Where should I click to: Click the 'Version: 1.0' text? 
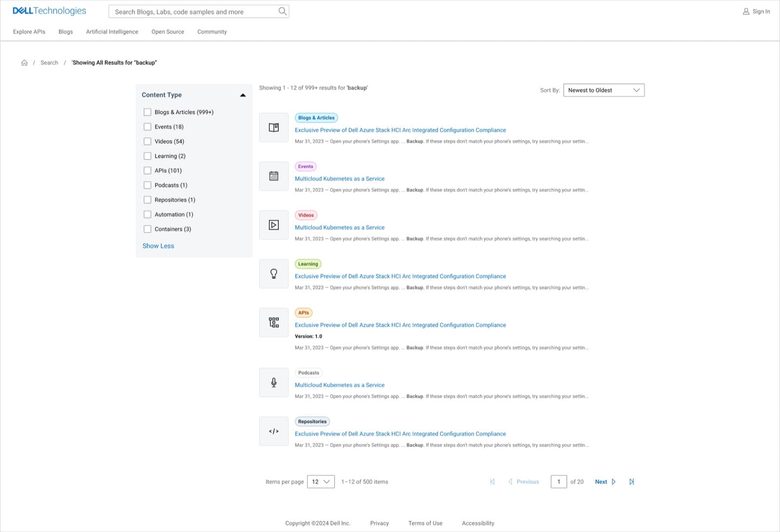(309, 336)
